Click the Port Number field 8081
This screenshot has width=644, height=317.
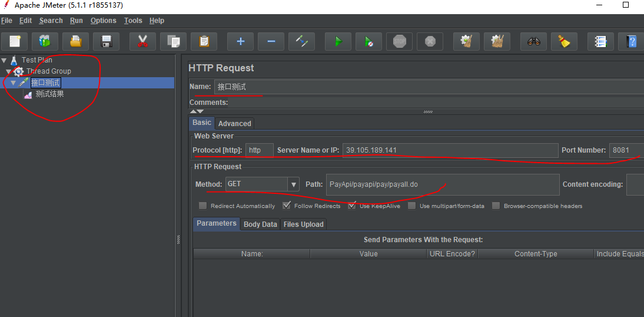626,150
